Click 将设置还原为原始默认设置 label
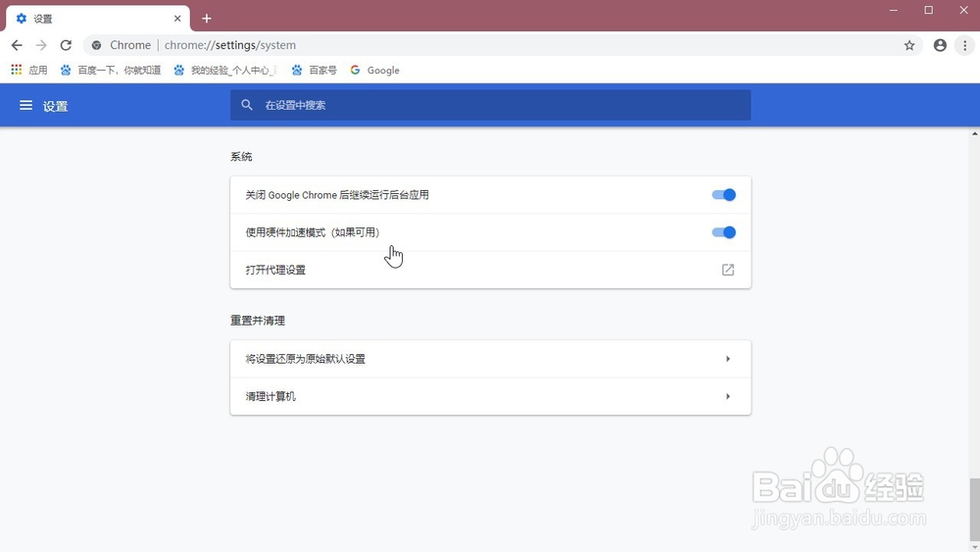 tap(306, 359)
